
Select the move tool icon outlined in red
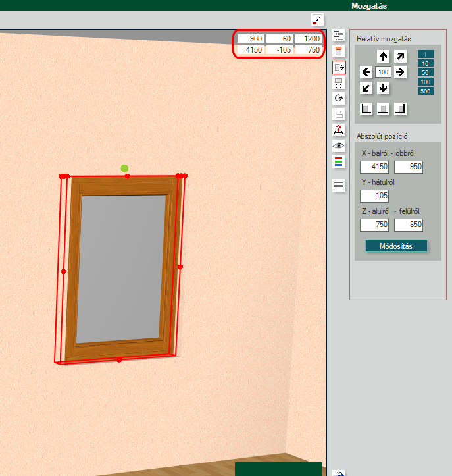[339, 67]
